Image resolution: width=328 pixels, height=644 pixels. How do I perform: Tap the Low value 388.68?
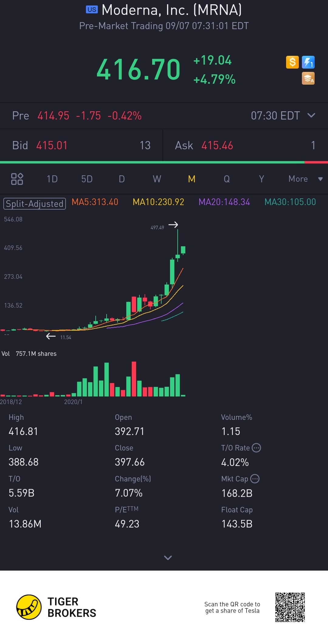point(23,462)
